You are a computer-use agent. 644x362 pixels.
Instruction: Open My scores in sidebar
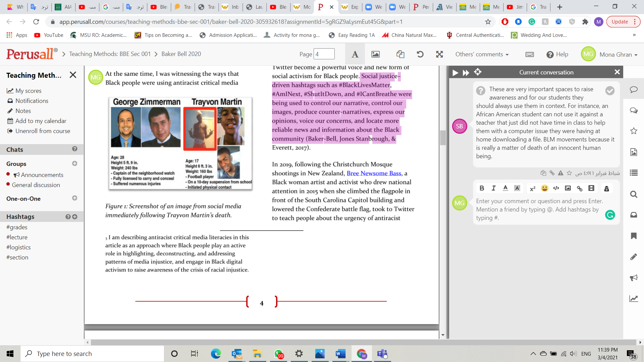(x=24, y=91)
